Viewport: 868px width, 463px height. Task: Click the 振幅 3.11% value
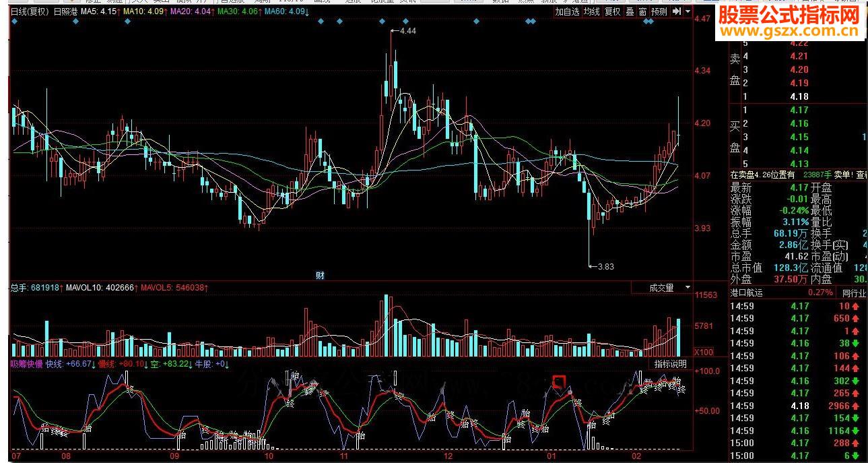click(x=795, y=222)
